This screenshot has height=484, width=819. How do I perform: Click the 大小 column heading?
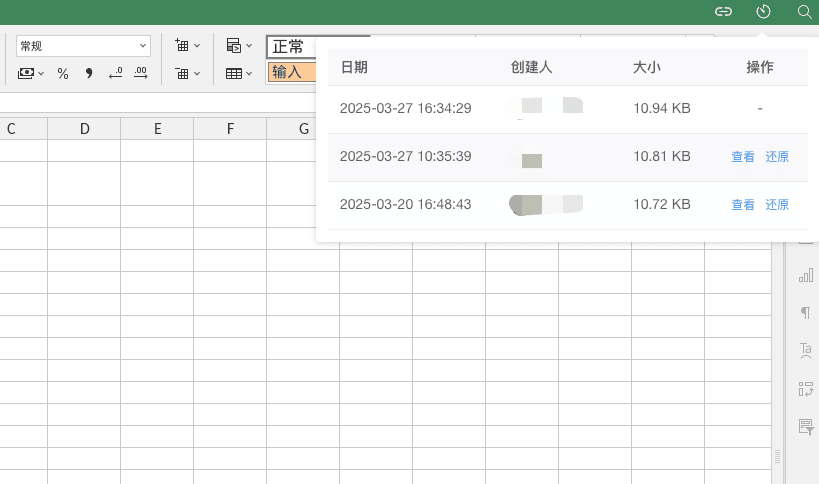(x=647, y=67)
